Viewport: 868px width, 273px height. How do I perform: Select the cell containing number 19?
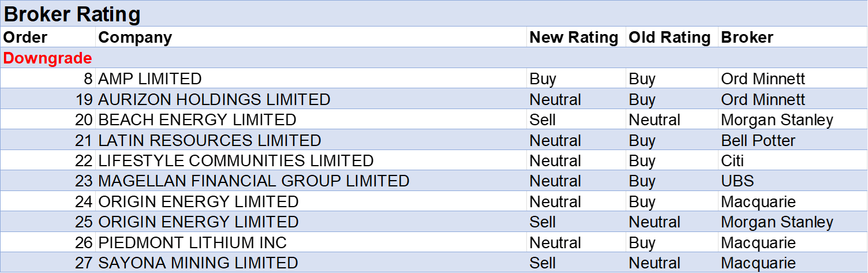click(x=84, y=99)
